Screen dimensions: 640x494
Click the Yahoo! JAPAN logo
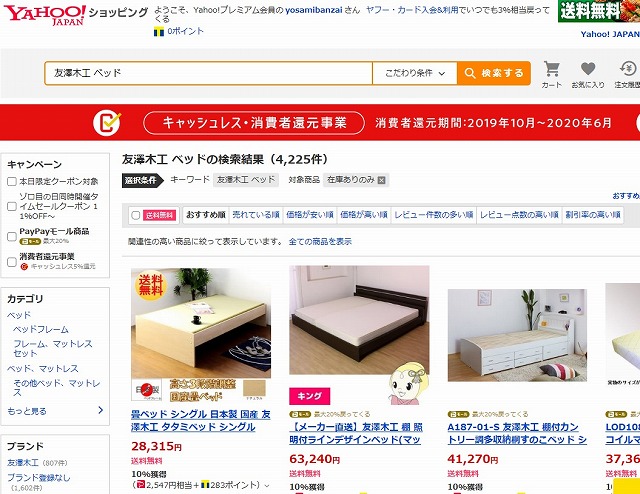pos(45,15)
